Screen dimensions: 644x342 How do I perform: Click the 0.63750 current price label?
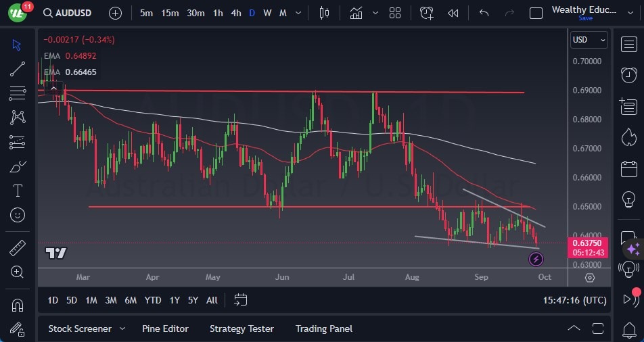588,243
